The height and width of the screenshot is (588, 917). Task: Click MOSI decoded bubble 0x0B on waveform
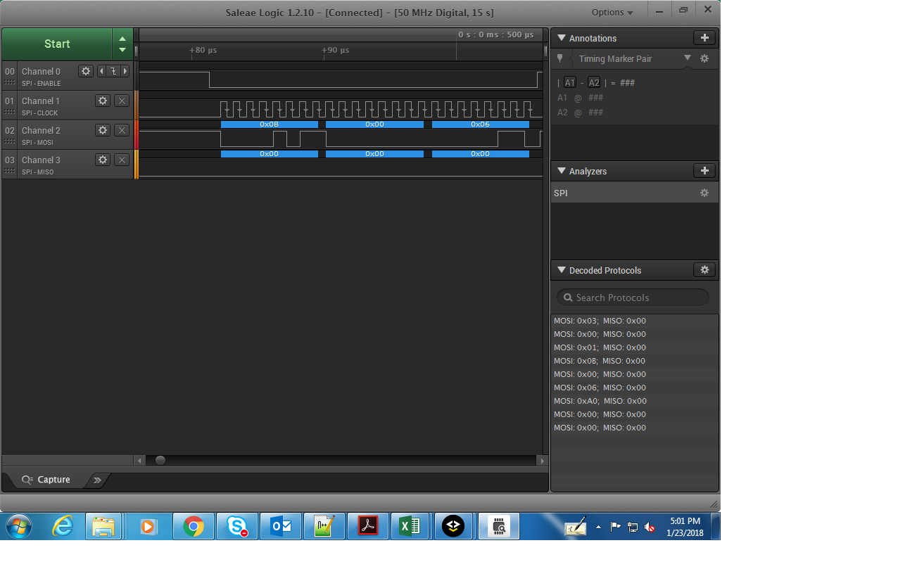point(270,124)
